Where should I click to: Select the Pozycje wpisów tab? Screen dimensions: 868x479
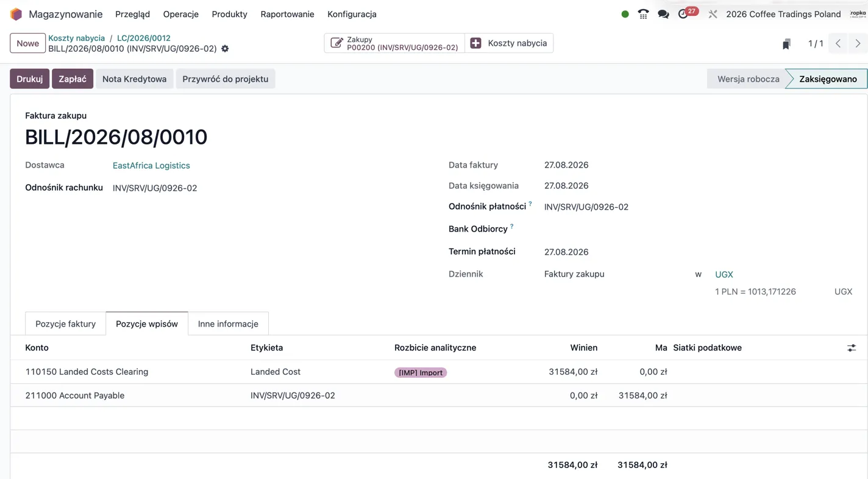pyautogui.click(x=147, y=324)
